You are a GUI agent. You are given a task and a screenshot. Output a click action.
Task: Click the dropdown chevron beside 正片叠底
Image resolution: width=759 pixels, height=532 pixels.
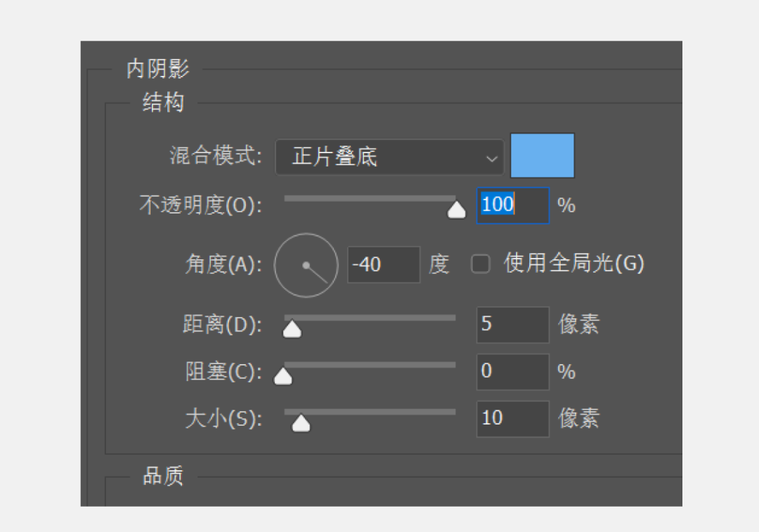coord(491,159)
